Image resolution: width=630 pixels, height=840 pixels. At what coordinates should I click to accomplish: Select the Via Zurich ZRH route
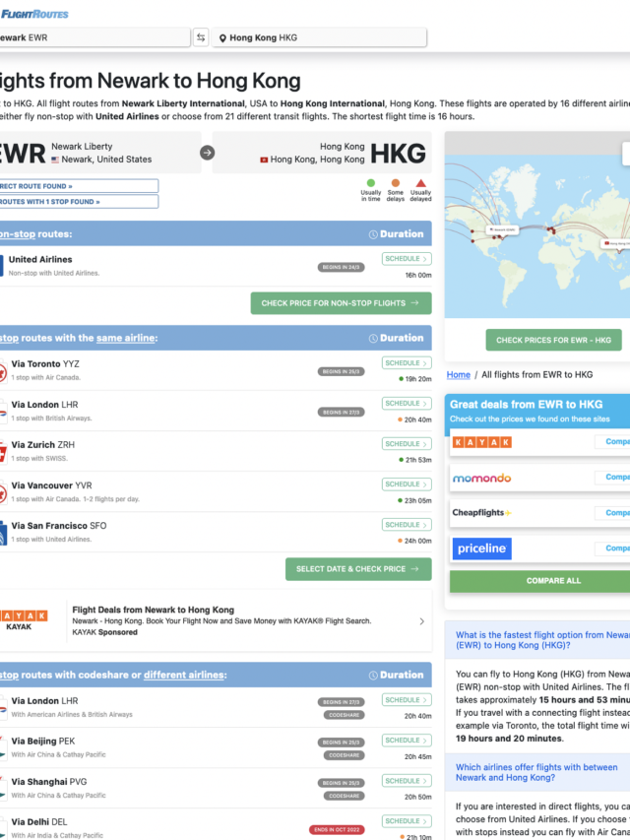(x=43, y=445)
